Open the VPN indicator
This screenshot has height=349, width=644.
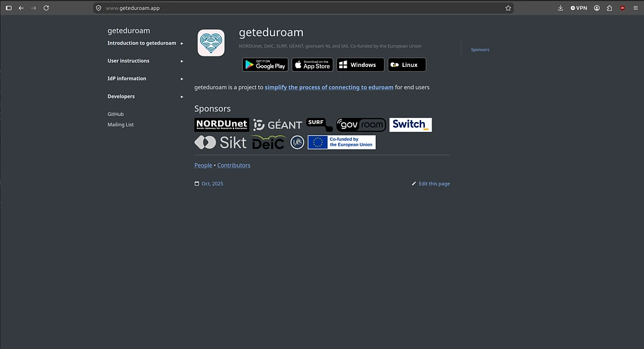coord(579,8)
